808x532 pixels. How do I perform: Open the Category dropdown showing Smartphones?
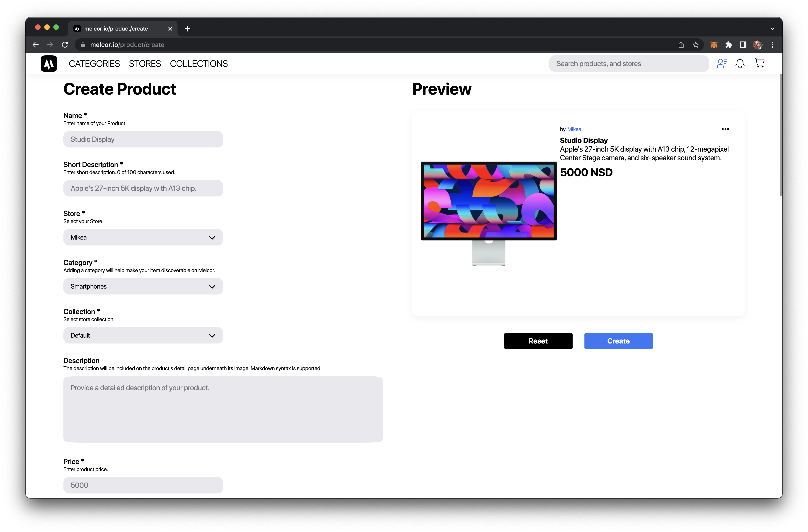(x=143, y=286)
